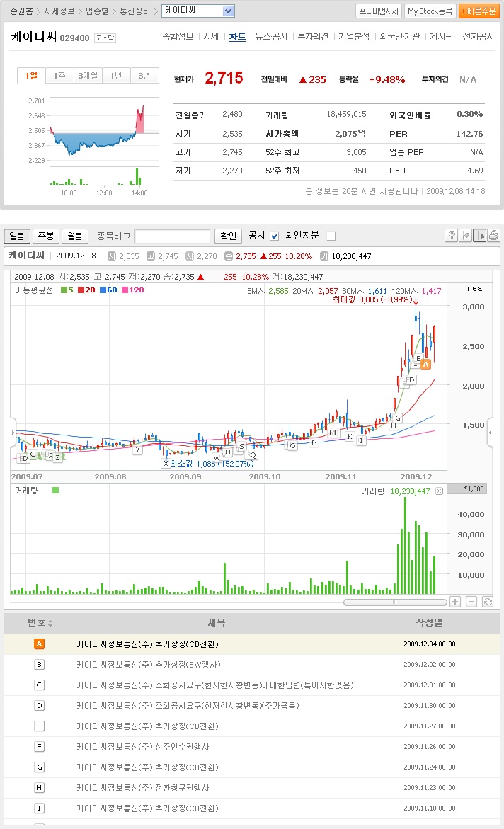The height and width of the screenshot is (829, 504).
Task: Select 주봉 weekly candle button
Action: point(46,236)
